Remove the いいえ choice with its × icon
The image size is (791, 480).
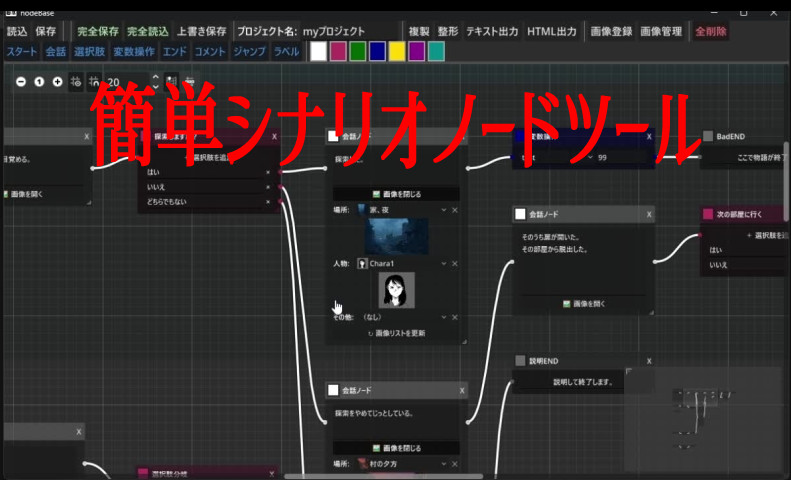[268, 187]
